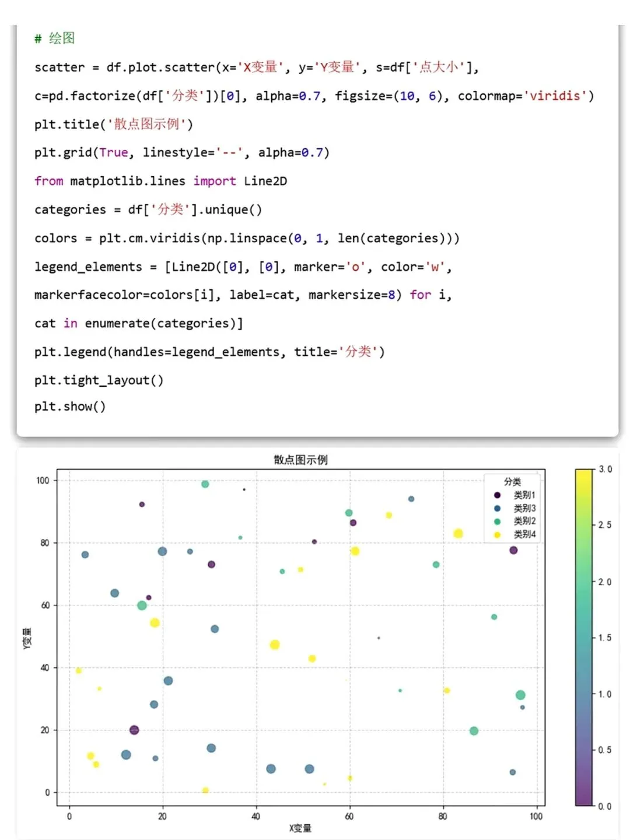630x840 pixels.
Task: Click the viridis colorbar beside the chart
Action: pyautogui.click(x=583, y=637)
